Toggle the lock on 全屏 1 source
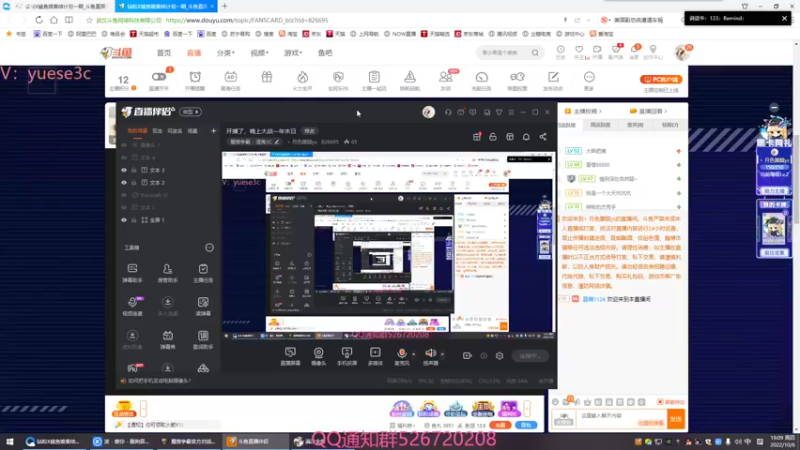The height and width of the screenshot is (450, 800). [x=134, y=220]
